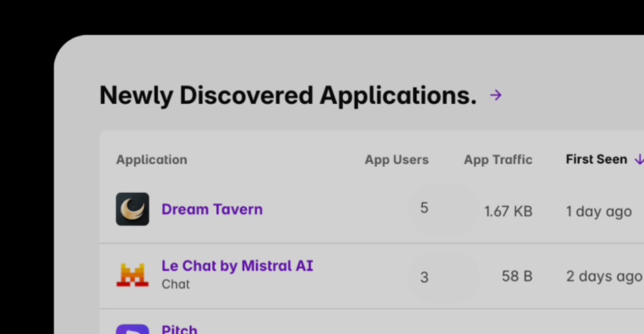
Task: Open the Dream Tavern application link
Action: [212, 209]
